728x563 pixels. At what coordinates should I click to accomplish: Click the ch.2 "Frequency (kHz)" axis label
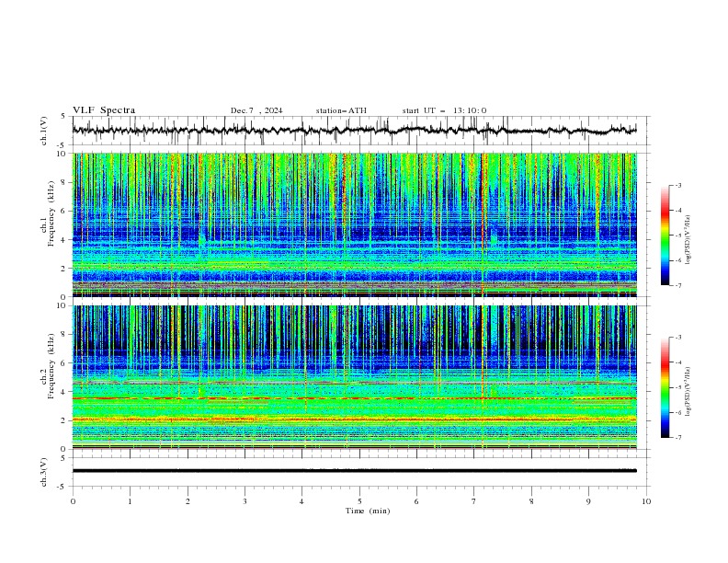pyautogui.click(x=51, y=366)
